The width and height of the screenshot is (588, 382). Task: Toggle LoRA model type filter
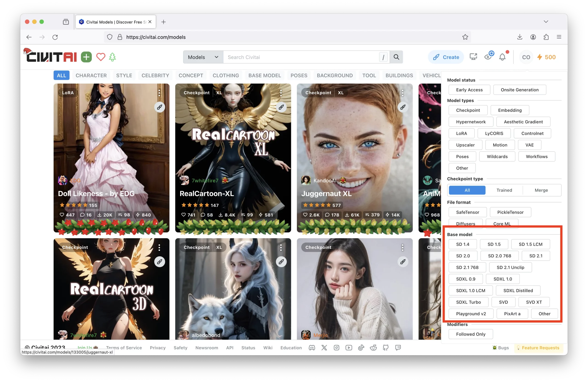point(461,134)
